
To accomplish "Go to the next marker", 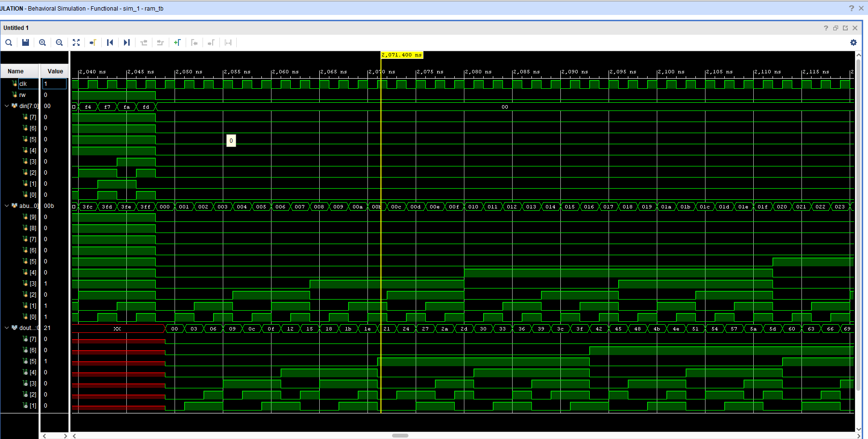I will pyautogui.click(x=211, y=42).
